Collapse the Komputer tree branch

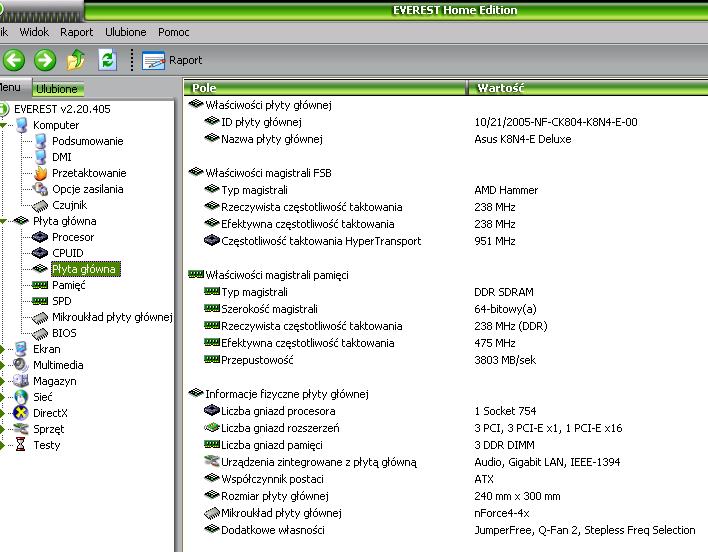point(3,125)
